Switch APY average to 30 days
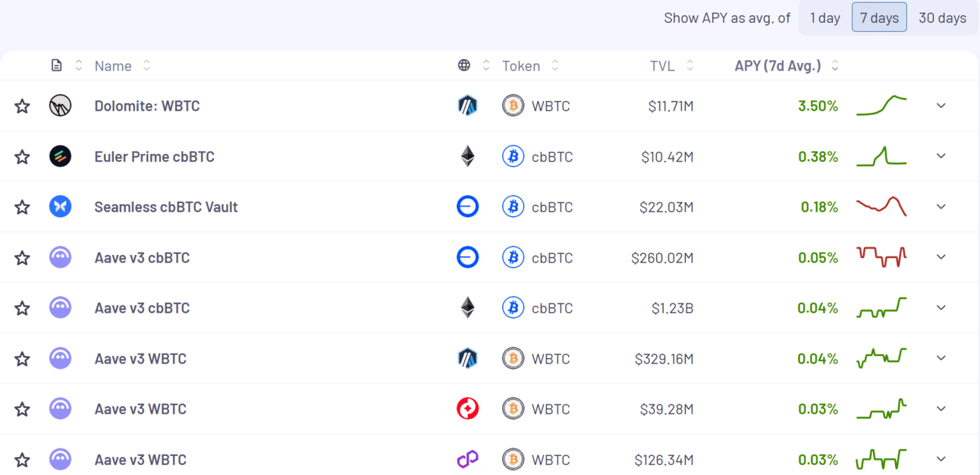This screenshot has width=980, height=475. [x=942, y=17]
